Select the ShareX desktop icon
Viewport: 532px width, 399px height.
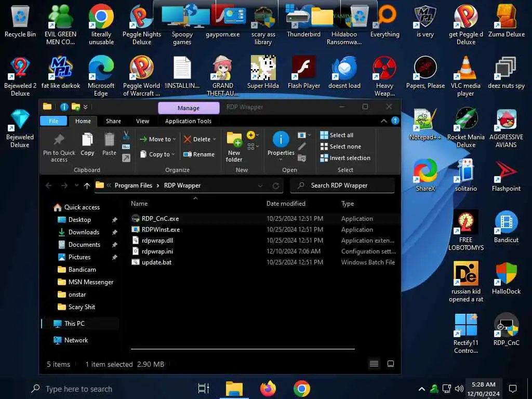point(425,176)
